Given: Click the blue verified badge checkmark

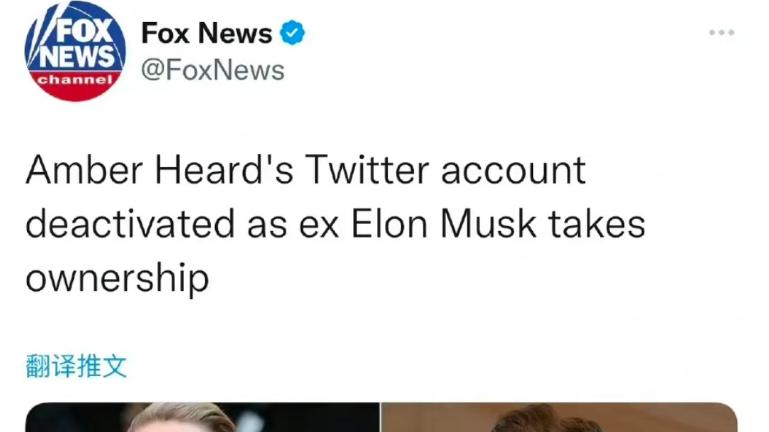Looking at the screenshot, I should (292, 33).
